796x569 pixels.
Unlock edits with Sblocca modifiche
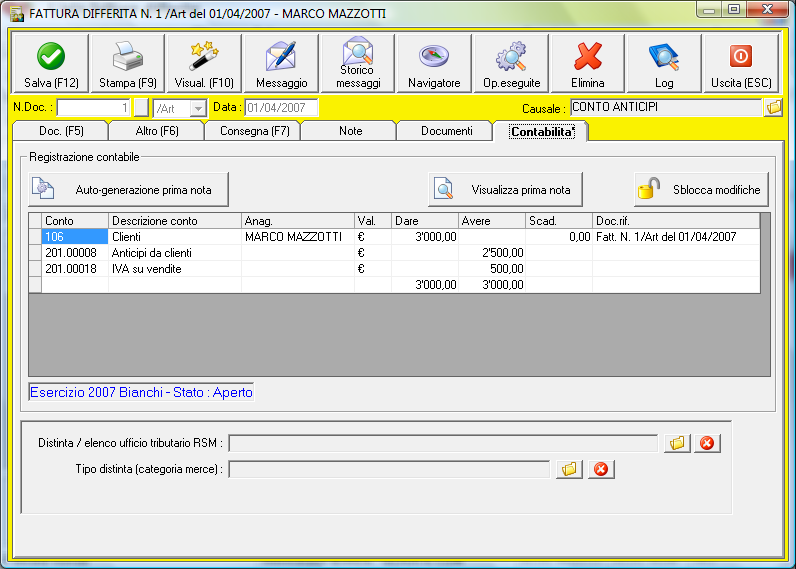pyautogui.click(x=701, y=190)
